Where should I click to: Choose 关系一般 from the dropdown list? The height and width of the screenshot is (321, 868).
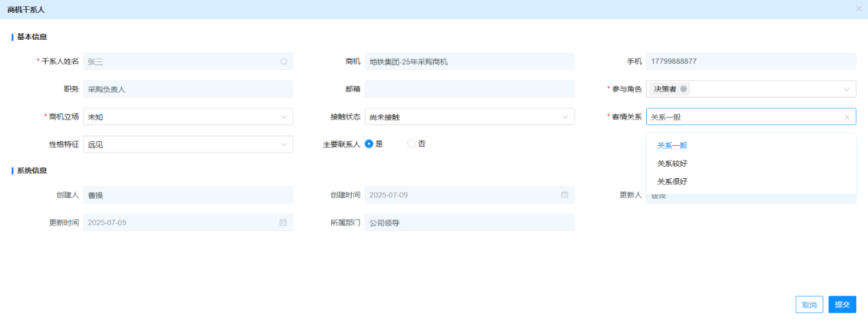click(673, 146)
